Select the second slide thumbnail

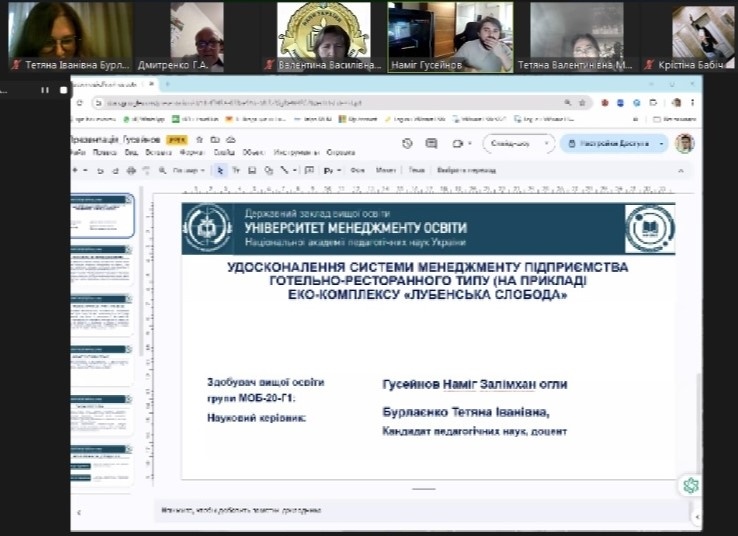click(101, 267)
